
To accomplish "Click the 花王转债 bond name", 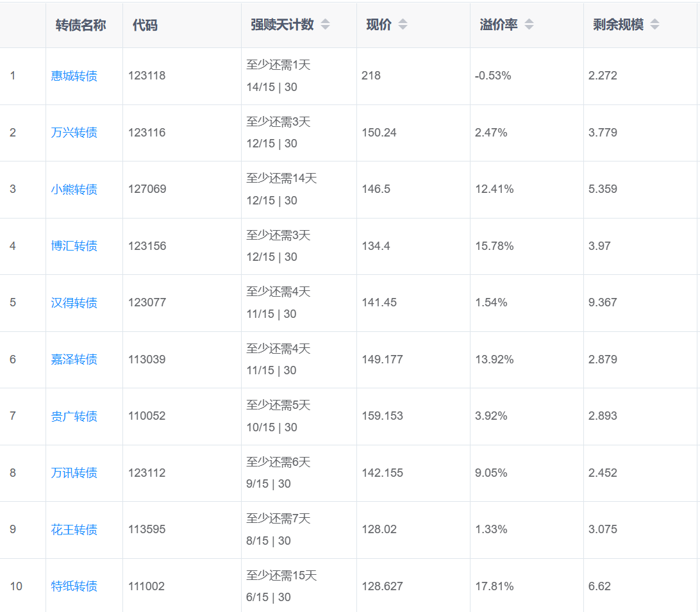I will click(x=74, y=530).
